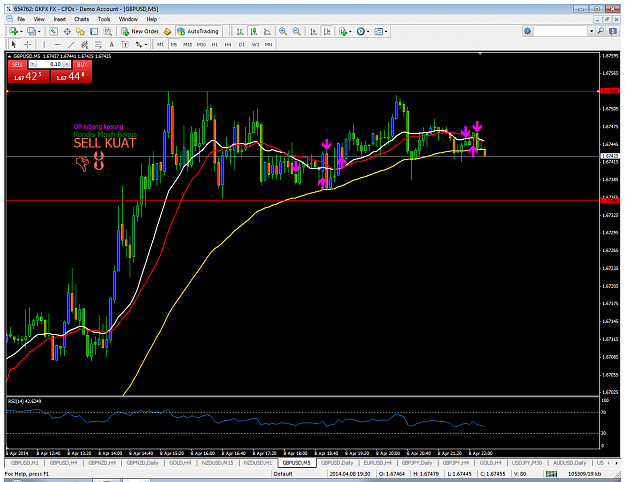Expand the Profiles dropdown arrow

[x=39, y=31]
